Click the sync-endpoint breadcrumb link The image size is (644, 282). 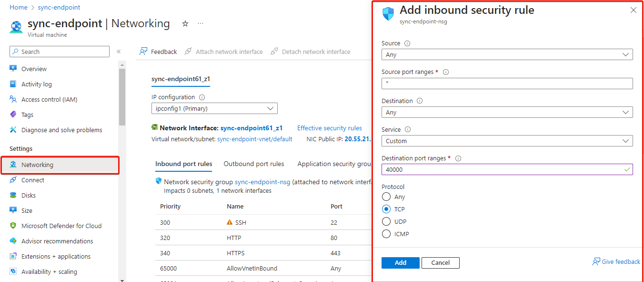(59, 8)
